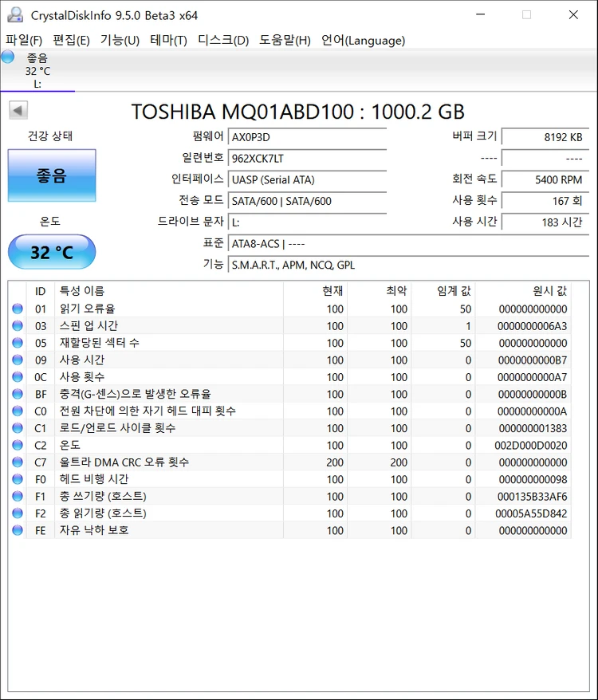This screenshot has height=700, width=598.
Task: Select the 충격(G-센스)으로 발생한 오류율 attribute name
Action: [x=135, y=394]
